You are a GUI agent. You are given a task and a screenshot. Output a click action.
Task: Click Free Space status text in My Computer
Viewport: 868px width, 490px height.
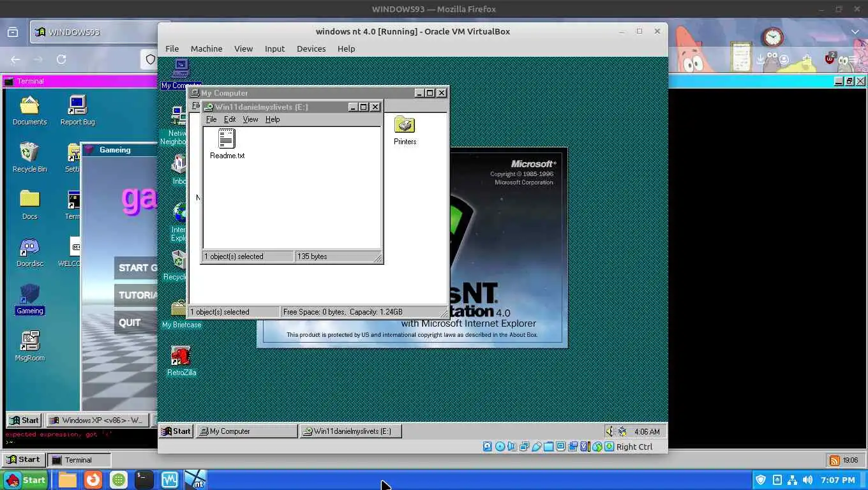click(x=343, y=312)
